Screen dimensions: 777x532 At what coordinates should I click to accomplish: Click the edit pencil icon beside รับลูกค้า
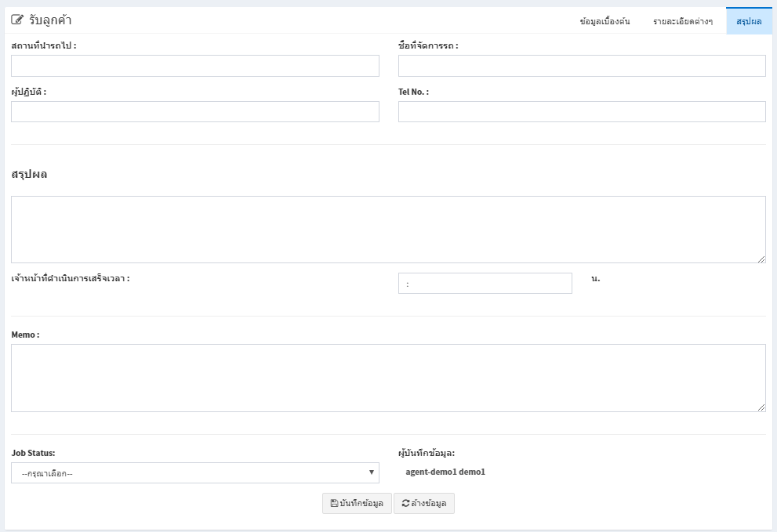click(x=16, y=20)
